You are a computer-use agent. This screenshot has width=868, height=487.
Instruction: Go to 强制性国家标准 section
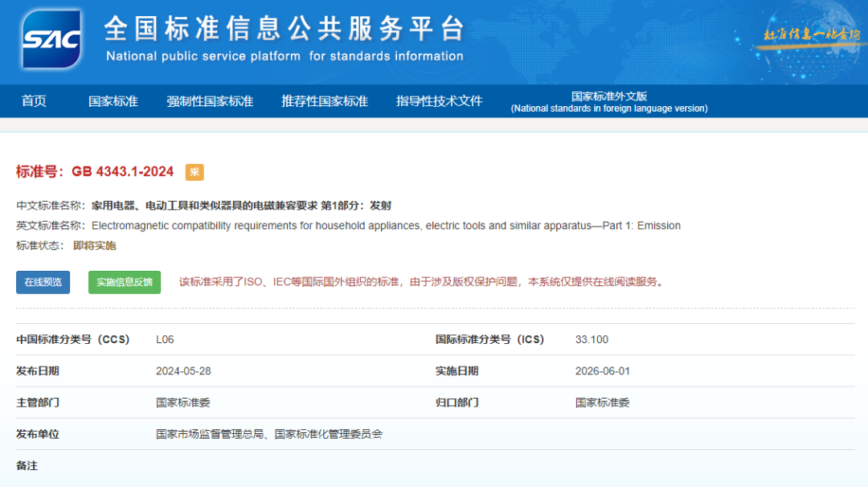coord(210,101)
